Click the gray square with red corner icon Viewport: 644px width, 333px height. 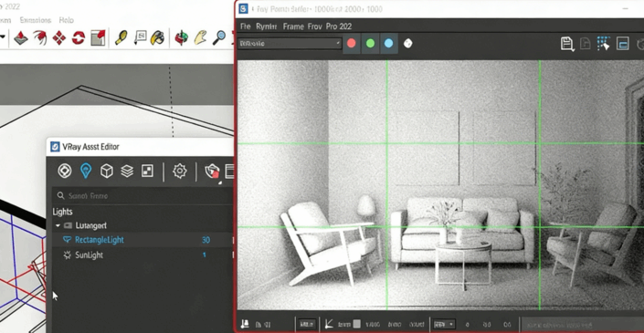pyautogui.click(x=98, y=37)
